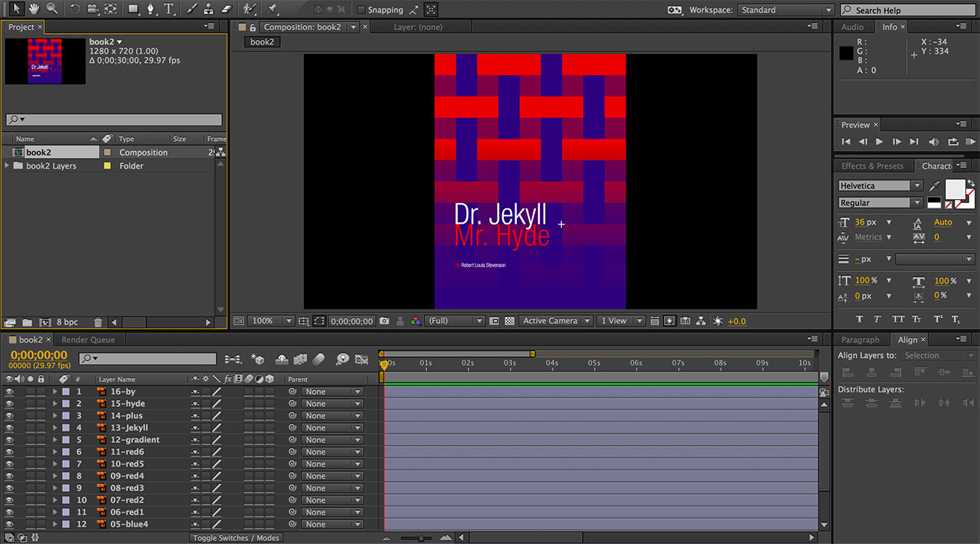Select the Zoom tool in toolbar
The height and width of the screenshot is (544, 980).
tap(52, 9)
